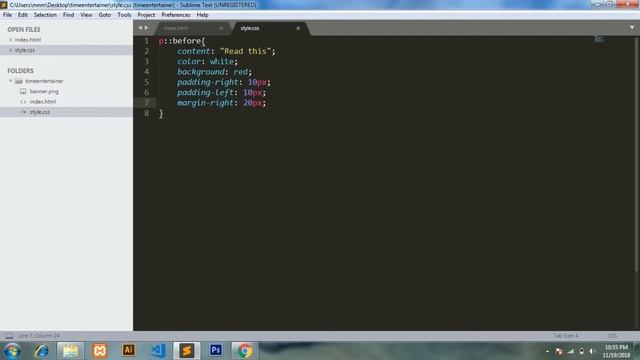This screenshot has width=640, height=360.
Task: Show hidden system tray icons
Action: pos(547,351)
